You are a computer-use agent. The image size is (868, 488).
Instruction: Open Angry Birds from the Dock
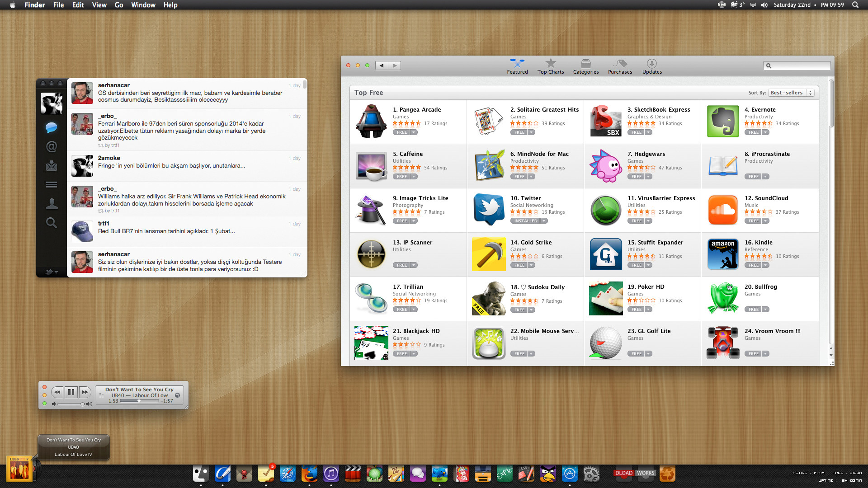[548, 474]
